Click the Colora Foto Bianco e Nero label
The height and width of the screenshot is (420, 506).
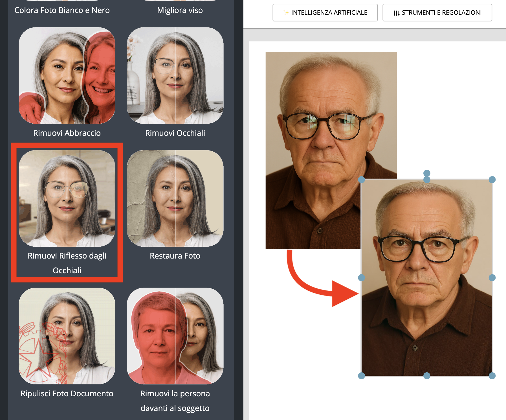62,10
